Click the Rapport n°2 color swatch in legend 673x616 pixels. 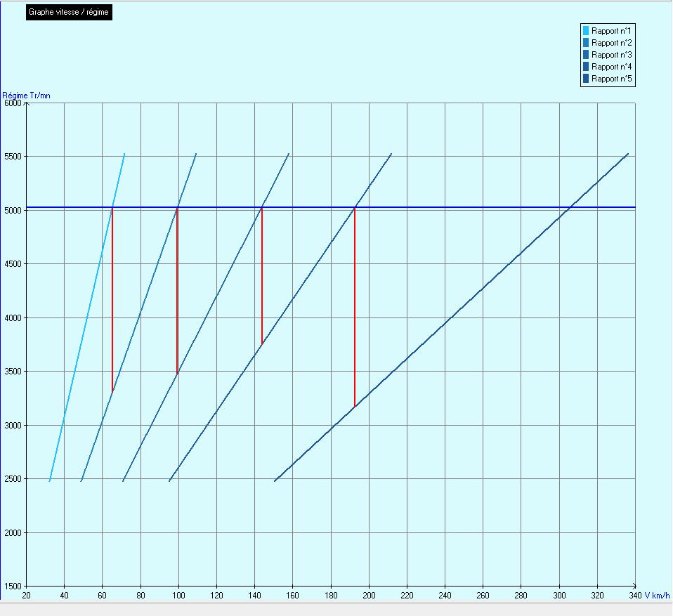click(586, 43)
